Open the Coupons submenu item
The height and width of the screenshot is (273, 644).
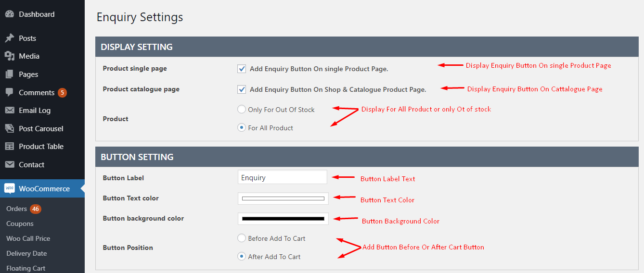[x=20, y=223]
